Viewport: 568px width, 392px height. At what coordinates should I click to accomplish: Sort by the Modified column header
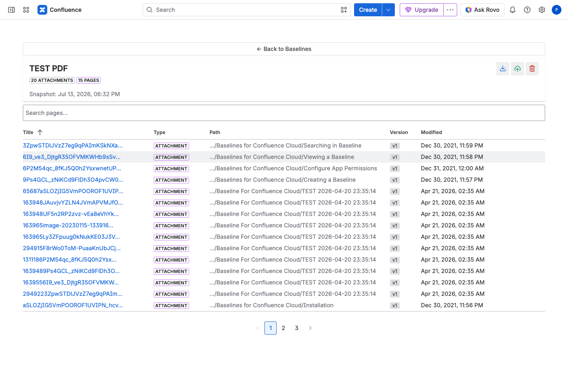pos(432,132)
